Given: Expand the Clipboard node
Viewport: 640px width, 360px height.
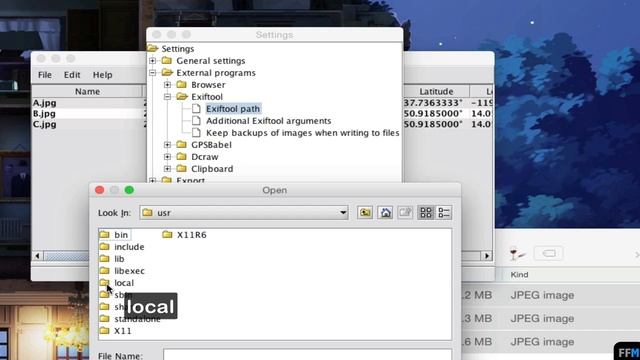Looking at the screenshot, I should [167, 169].
